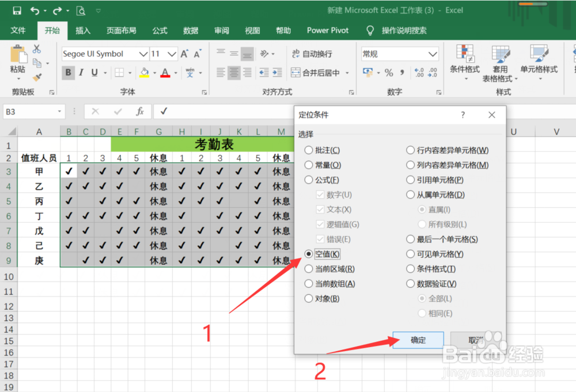Click the Borders icon
The height and width of the screenshot is (392, 576).
tap(119, 73)
